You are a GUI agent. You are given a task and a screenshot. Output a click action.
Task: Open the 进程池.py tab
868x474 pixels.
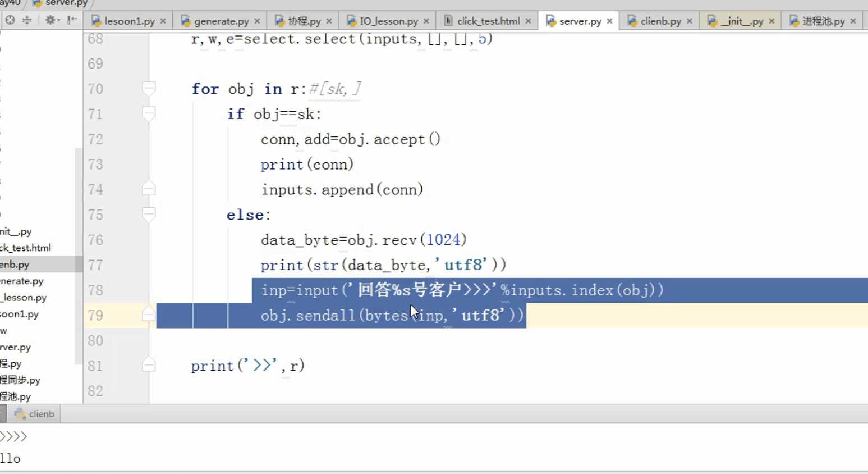tap(823, 21)
